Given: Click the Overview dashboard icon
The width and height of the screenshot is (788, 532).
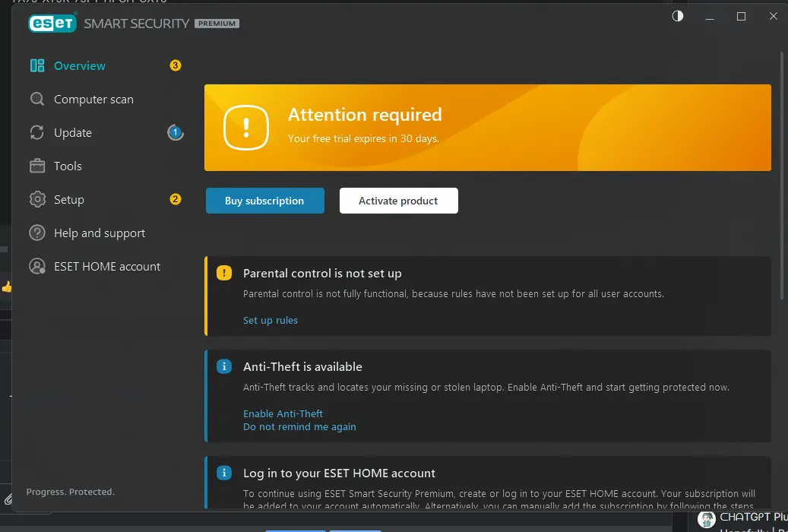Looking at the screenshot, I should 37,66.
